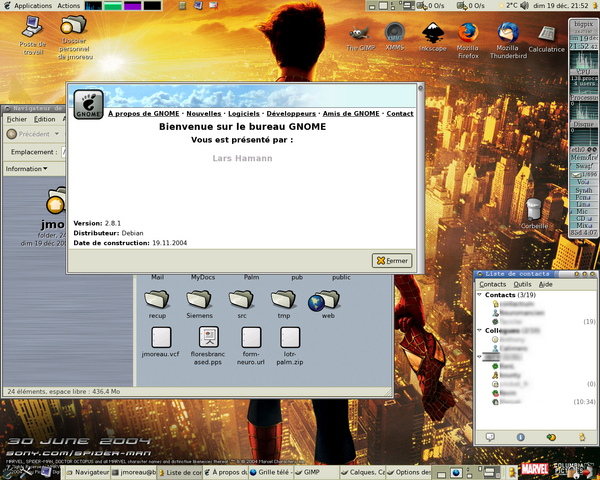The height and width of the screenshot is (480, 600).
Task: Switch to Calques taskbar entry
Action: (363, 473)
